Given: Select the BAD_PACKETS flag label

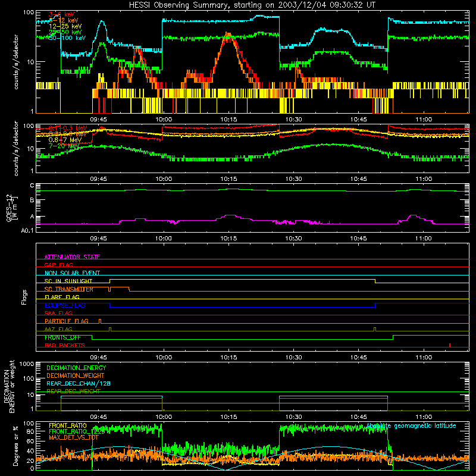Looking at the screenshot, I should [65, 345].
